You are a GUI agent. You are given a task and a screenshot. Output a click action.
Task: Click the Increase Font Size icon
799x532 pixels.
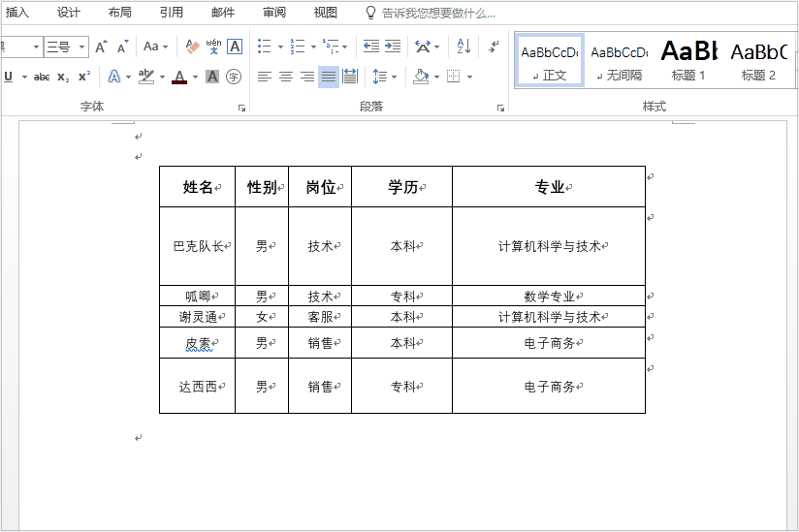(x=101, y=47)
